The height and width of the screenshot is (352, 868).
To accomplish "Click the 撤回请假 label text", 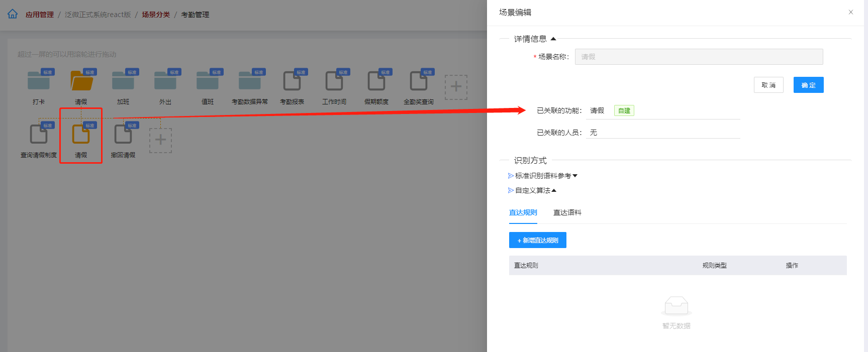I will tap(123, 155).
